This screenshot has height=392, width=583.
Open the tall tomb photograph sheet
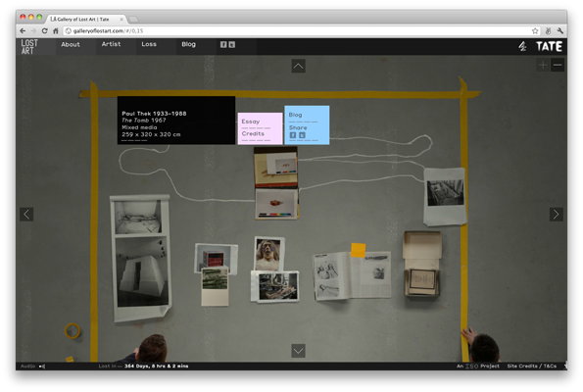click(140, 258)
